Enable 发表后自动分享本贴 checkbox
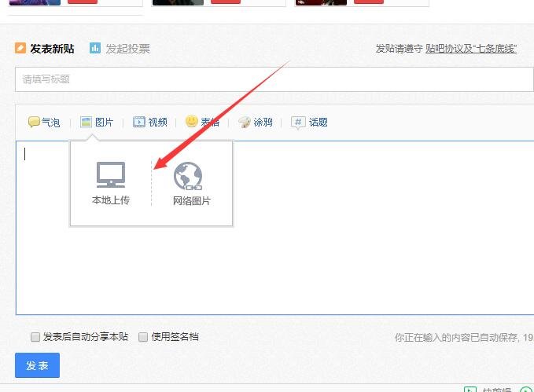 pyautogui.click(x=35, y=337)
